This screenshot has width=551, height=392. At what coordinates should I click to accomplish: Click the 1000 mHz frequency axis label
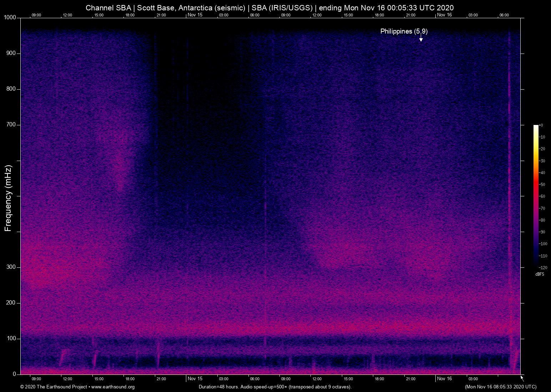coord(10,17)
